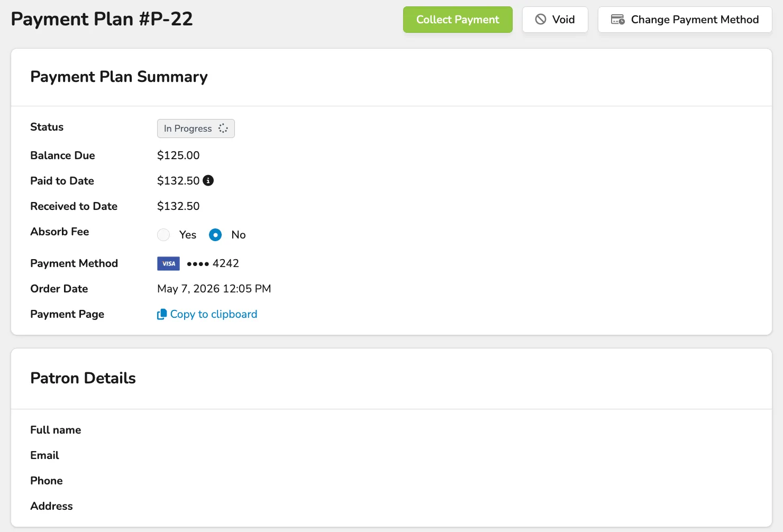Click the credit card icon on Change Payment Method

click(618, 20)
